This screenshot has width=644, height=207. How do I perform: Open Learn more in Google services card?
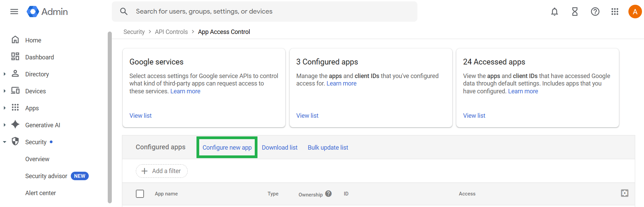[185, 91]
